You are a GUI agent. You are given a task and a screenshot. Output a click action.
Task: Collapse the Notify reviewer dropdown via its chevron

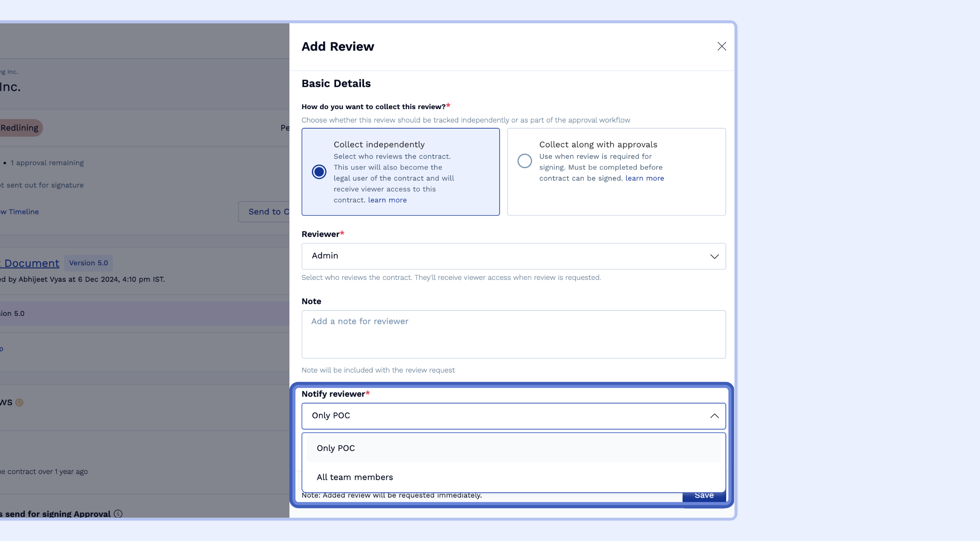pos(714,416)
